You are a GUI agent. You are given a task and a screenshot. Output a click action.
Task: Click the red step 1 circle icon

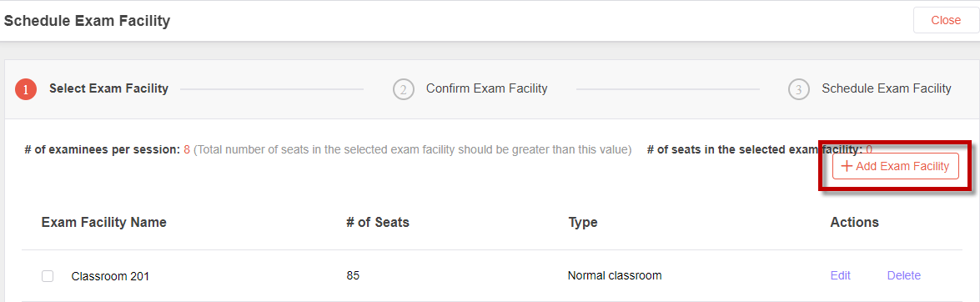[x=26, y=89]
